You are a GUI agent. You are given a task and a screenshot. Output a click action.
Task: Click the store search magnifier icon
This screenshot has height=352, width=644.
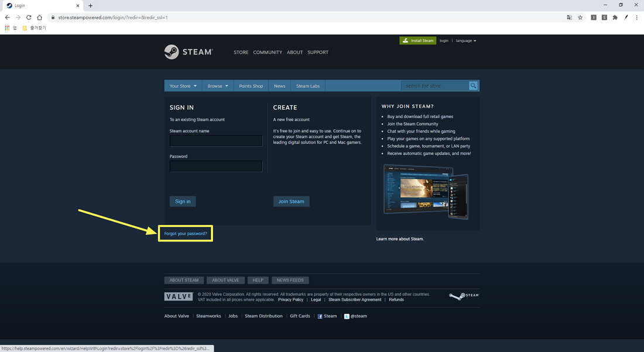tap(474, 86)
